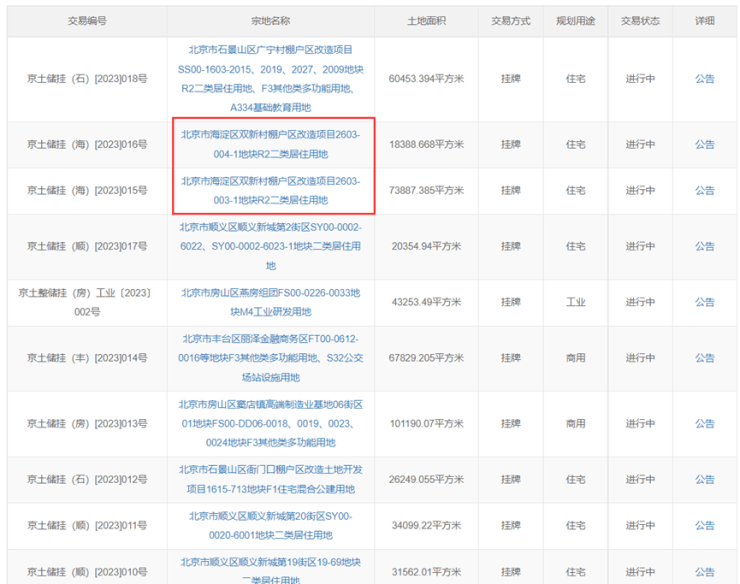Click 公告 for transaction [2023]017号
The height and width of the screenshot is (584, 740).
[705, 246]
